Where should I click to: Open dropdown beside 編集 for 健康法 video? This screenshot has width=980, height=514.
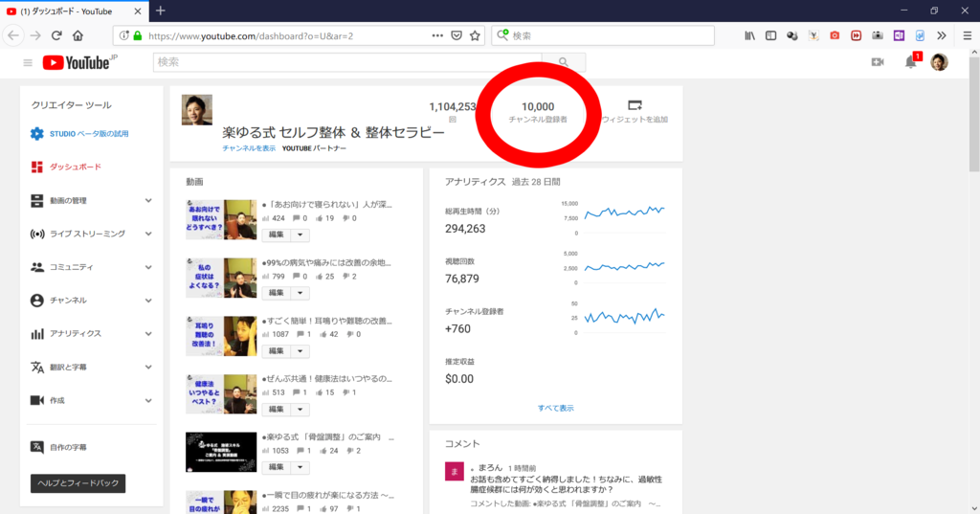pos(300,409)
